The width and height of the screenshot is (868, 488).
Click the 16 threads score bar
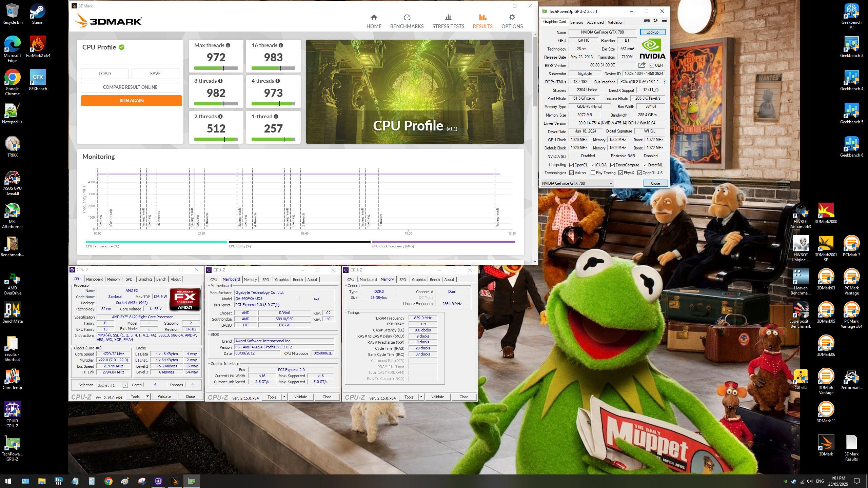(273, 68)
